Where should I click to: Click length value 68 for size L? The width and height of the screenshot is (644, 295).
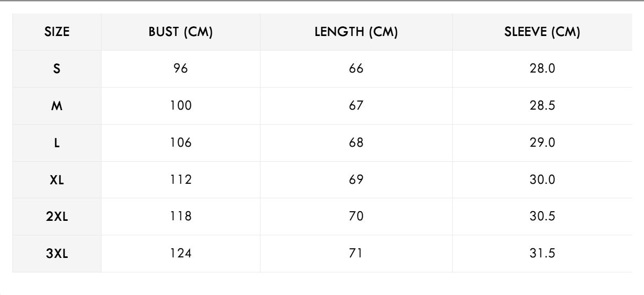[356, 143]
